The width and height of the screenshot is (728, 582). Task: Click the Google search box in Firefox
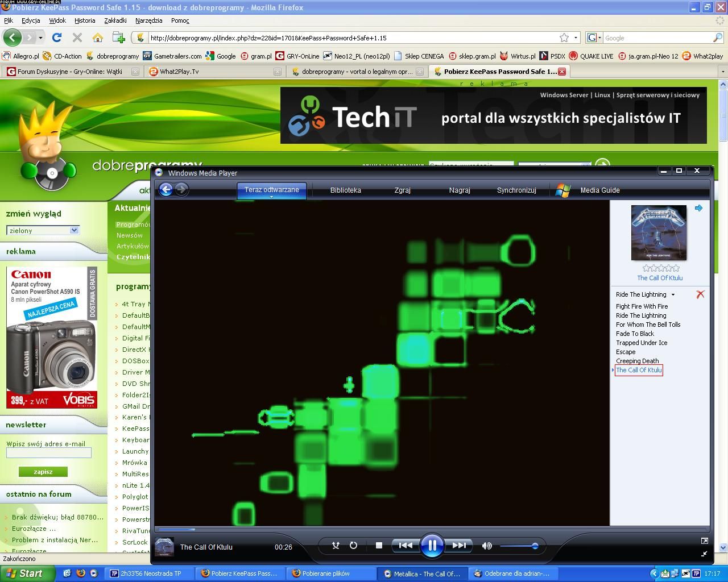[x=657, y=38]
